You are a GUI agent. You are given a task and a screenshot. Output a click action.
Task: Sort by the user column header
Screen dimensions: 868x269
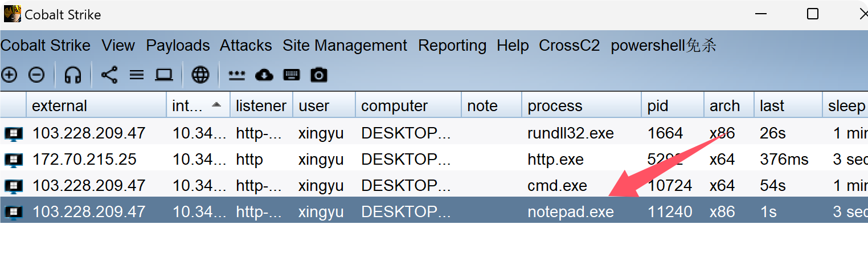pyautogui.click(x=324, y=106)
